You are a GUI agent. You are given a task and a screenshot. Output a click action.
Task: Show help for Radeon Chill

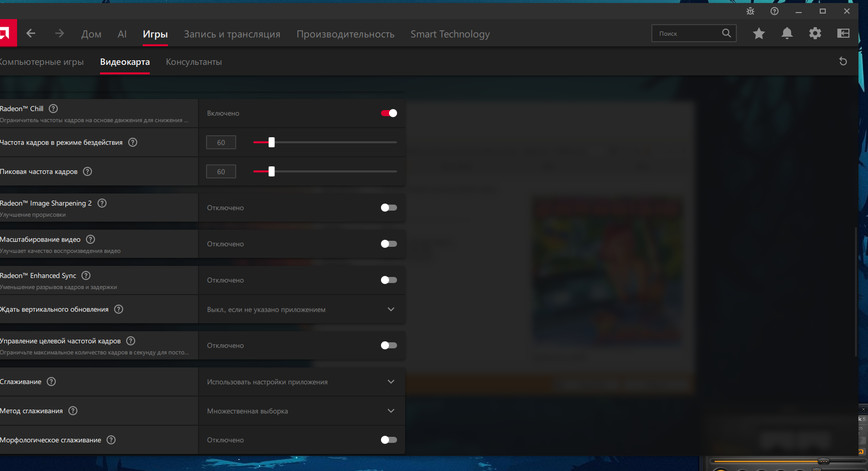click(x=53, y=109)
